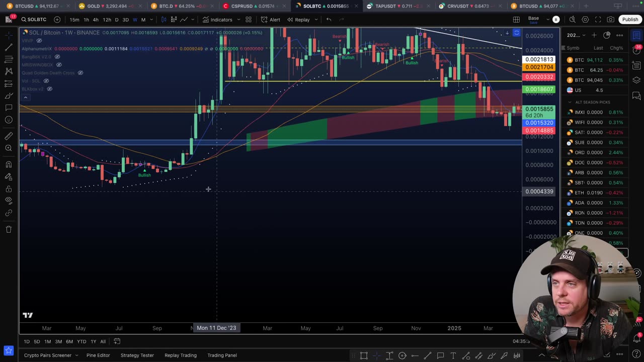This screenshot has height=362, width=644.
Task: Open the indicator templates grid icon
Action: click(249, 20)
